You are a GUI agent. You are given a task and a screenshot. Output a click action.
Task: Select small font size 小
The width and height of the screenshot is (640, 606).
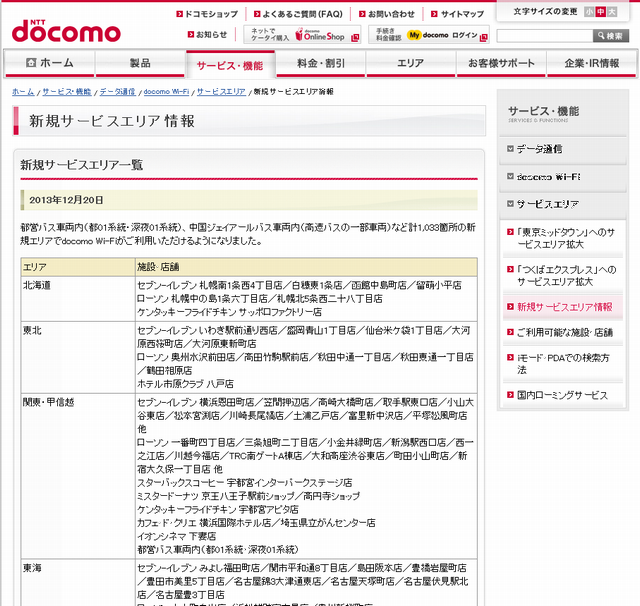pyautogui.click(x=589, y=12)
